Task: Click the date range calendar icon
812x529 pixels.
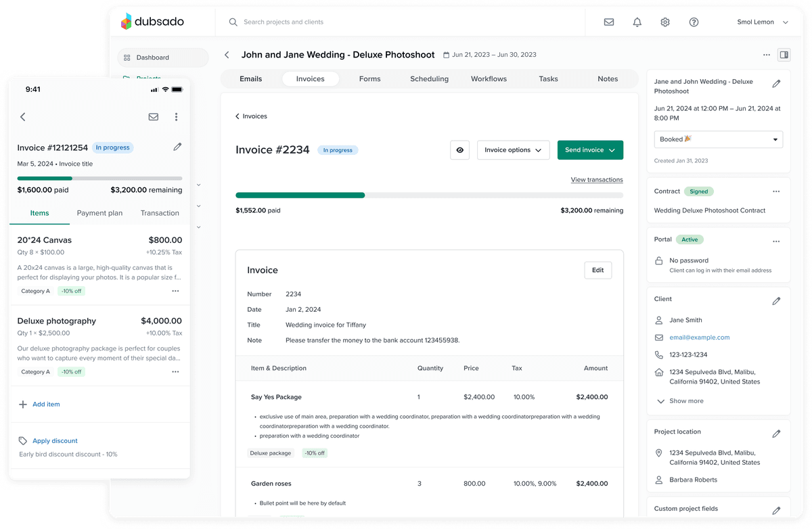Action: point(446,55)
